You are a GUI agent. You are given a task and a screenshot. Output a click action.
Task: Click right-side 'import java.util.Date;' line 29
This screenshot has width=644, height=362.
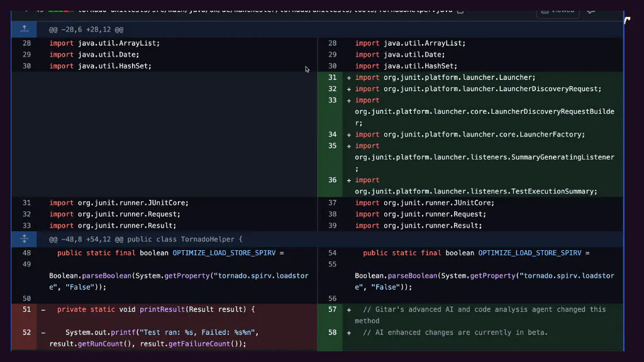click(x=400, y=55)
